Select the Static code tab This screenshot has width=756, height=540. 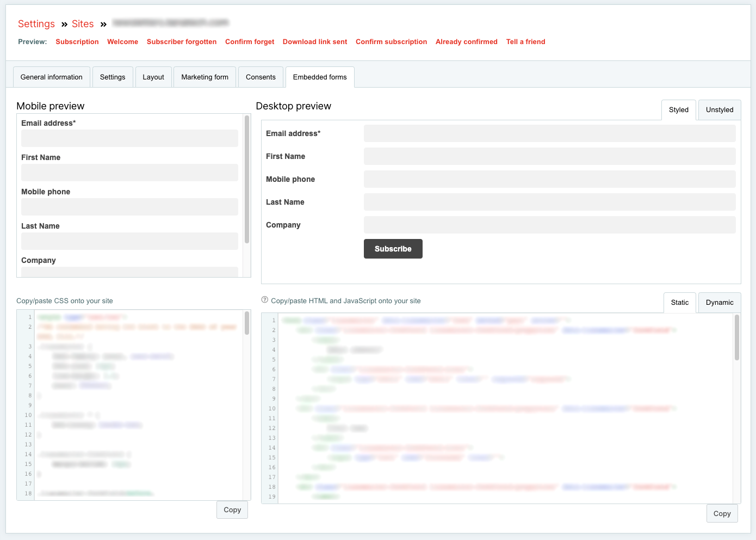click(x=680, y=303)
